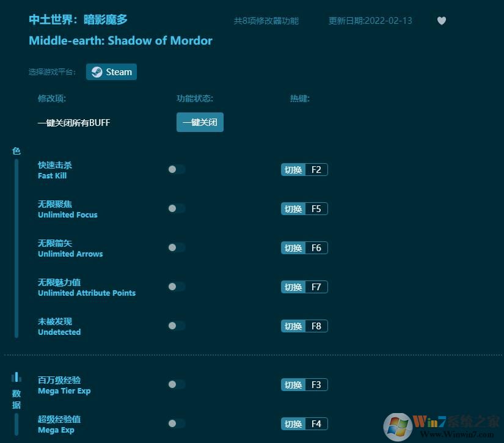
Task: Click the F8 hotkey field
Action: (x=316, y=326)
